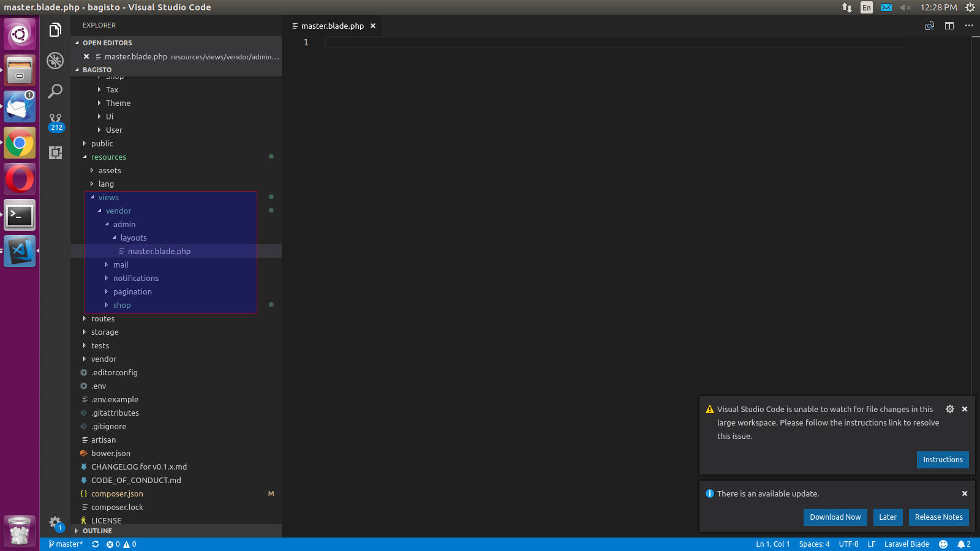
Task: Open the errors and warnings counter
Action: click(121, 544)
